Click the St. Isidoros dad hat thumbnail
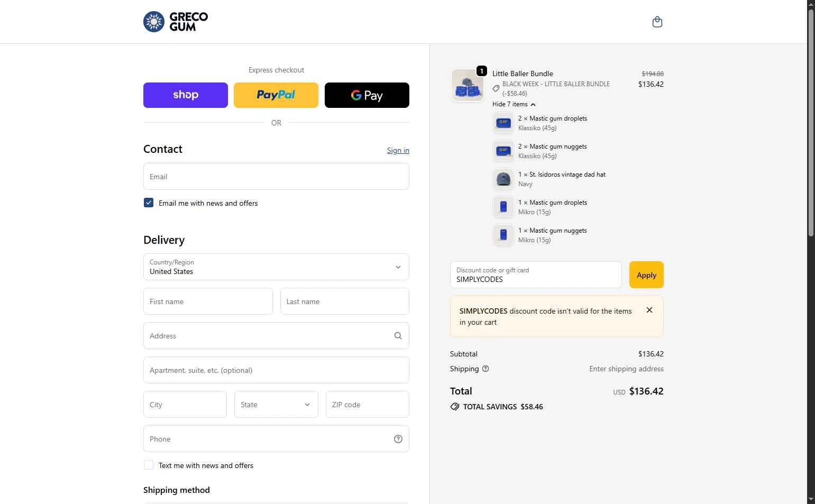The width and height of the screenshot is (815, 504). tap(503, 179)
